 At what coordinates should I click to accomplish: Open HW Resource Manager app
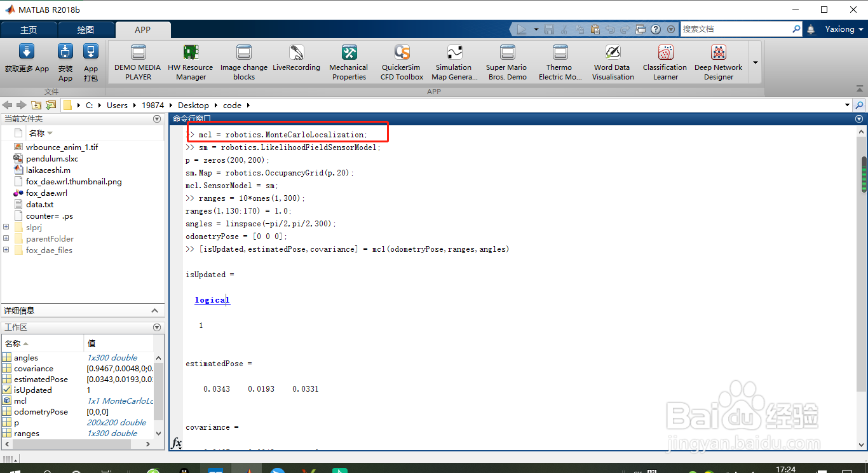[191, 62]
